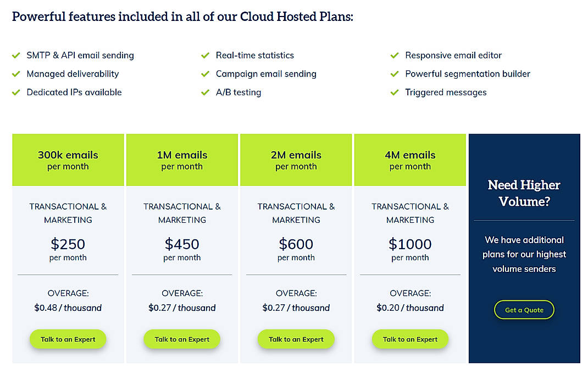Click the checkmark beside Triggered messages

pyautogui.click(x=395, y=92)
